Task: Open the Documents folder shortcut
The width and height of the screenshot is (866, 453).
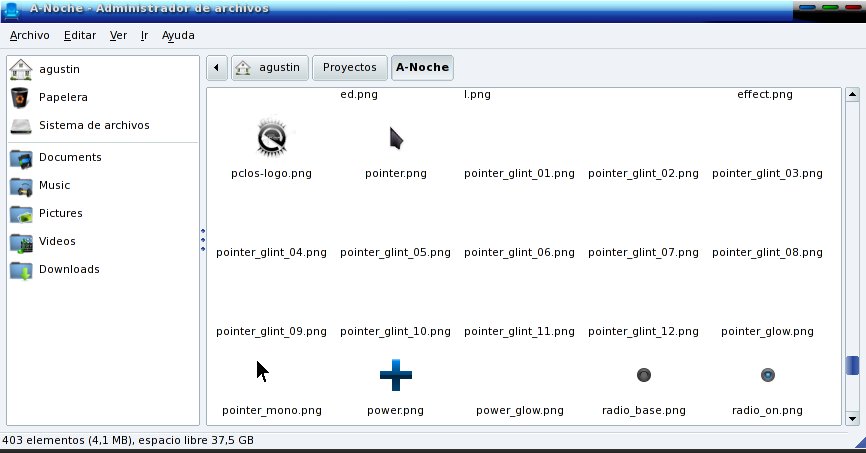Action: [69, 158]
